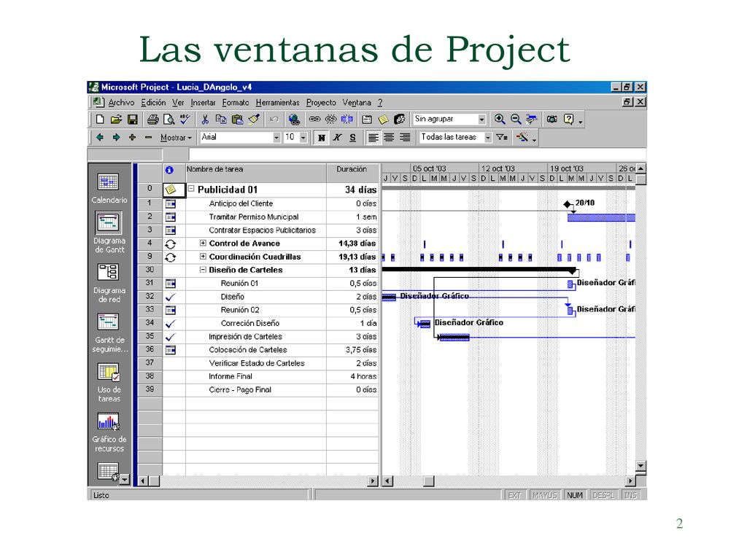The width and height of the screenshot is (747, 560).
Task: Indent task with right green arrow
Action: click(x=116, y=138)
